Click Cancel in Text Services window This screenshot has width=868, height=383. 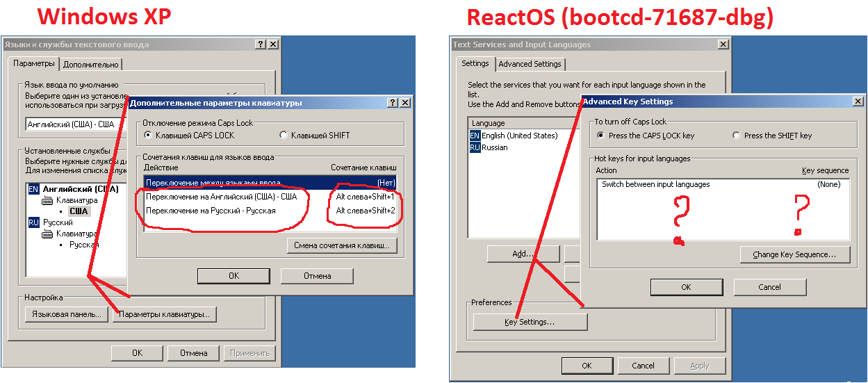pos(644,366)
